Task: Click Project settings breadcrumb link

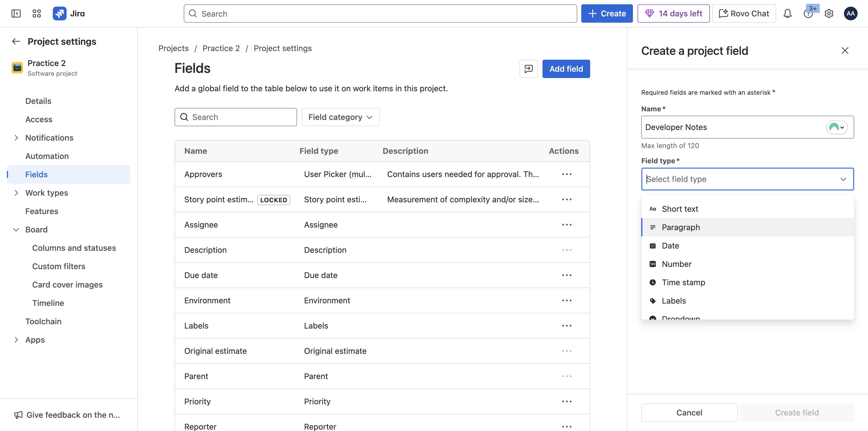Action: pos(282,48)
